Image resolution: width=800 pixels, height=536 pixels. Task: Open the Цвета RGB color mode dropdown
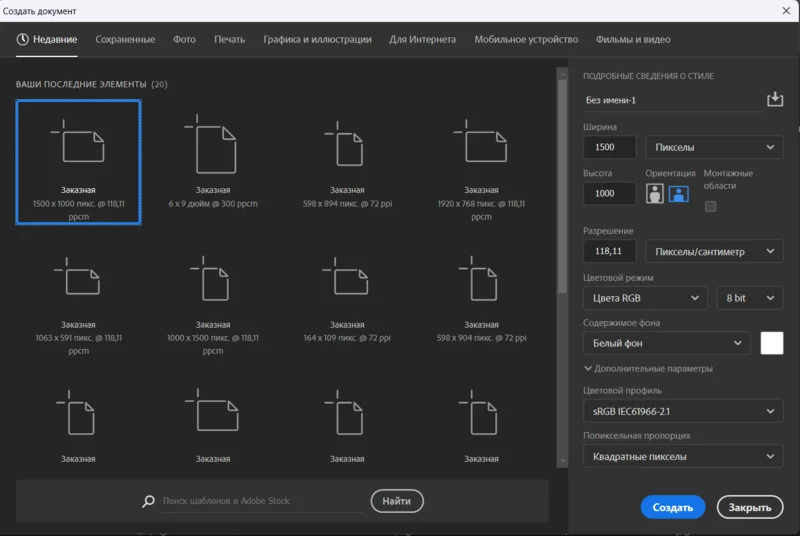(645, 298)
